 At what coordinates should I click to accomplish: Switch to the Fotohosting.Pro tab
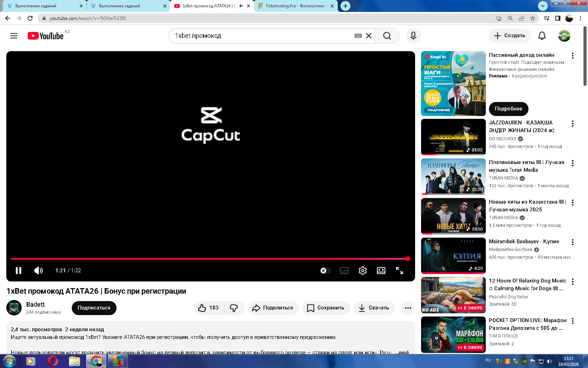(x=296, y=6)
